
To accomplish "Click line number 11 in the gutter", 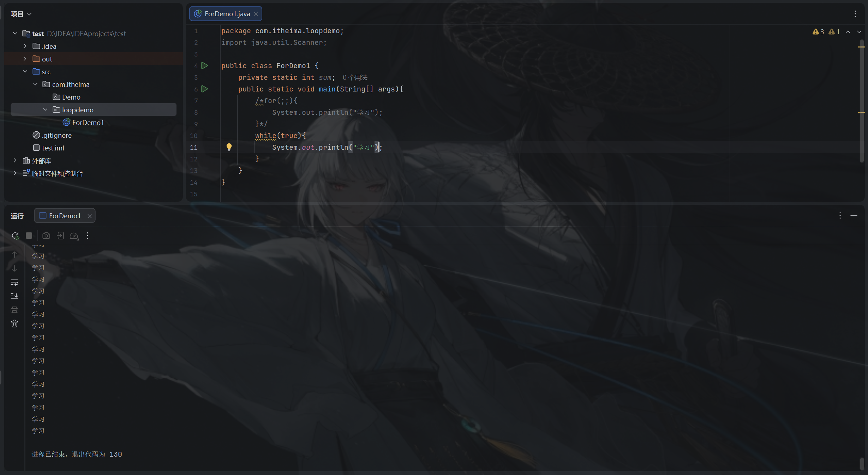I will coord(194,147).
